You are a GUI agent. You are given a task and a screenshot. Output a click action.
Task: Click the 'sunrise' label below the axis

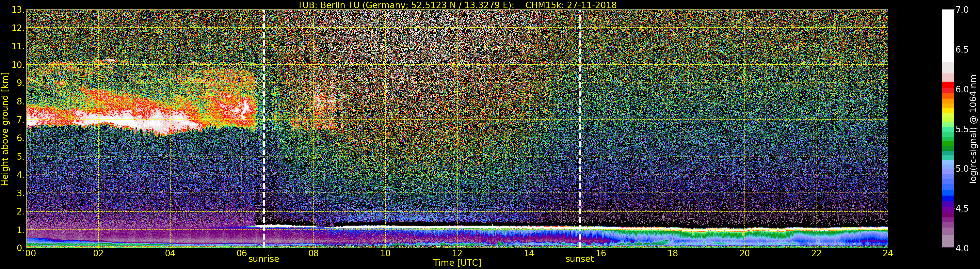264,259
